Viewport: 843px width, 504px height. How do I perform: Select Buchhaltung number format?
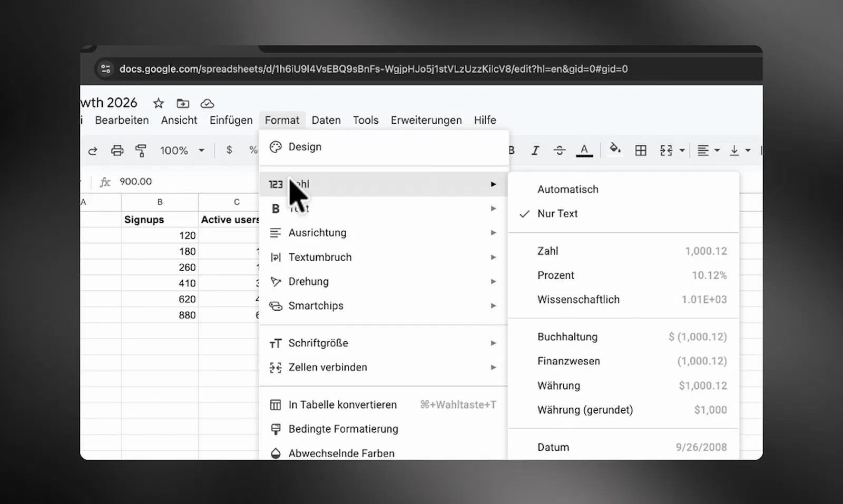click(624, 337)
